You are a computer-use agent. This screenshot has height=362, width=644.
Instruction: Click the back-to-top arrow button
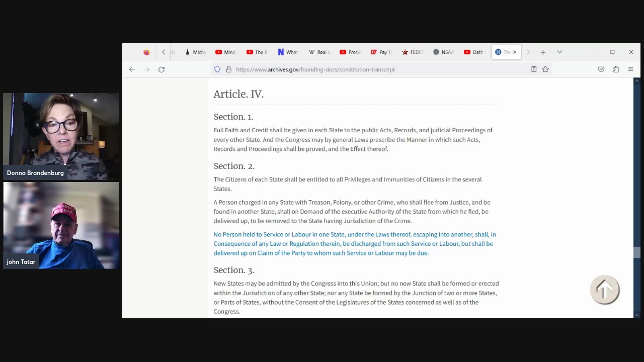(604, 290)
